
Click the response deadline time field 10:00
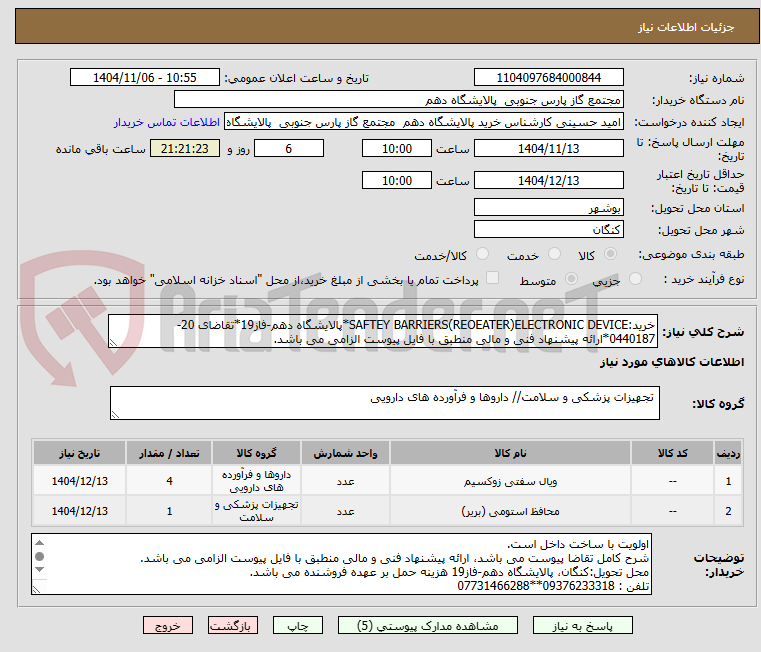tap(397, 149)
